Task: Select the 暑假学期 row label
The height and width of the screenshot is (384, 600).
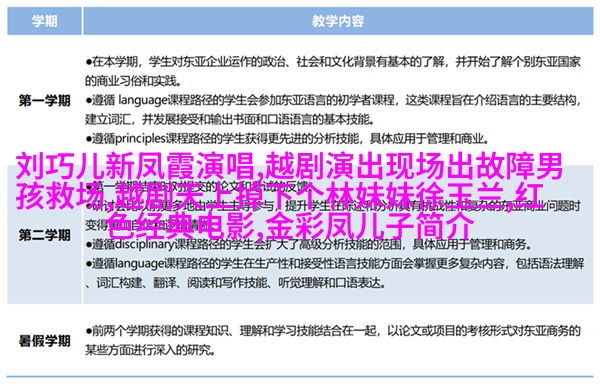Action: point(44,340)
